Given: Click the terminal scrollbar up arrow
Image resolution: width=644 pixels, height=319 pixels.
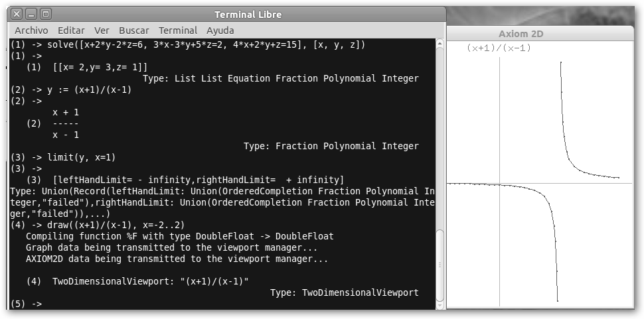Looking at the screenshot, I should point(441,44).
